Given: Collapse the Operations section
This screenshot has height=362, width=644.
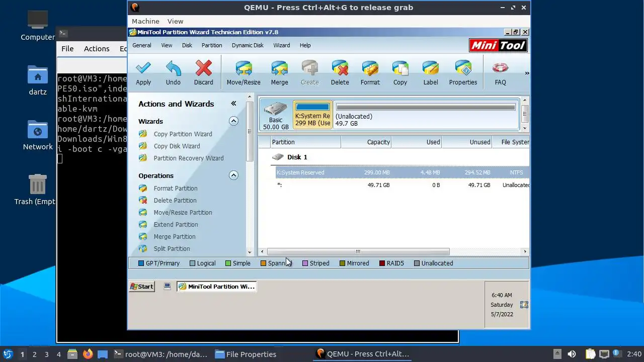Looking at the screenshot, I should pos(233,175).
